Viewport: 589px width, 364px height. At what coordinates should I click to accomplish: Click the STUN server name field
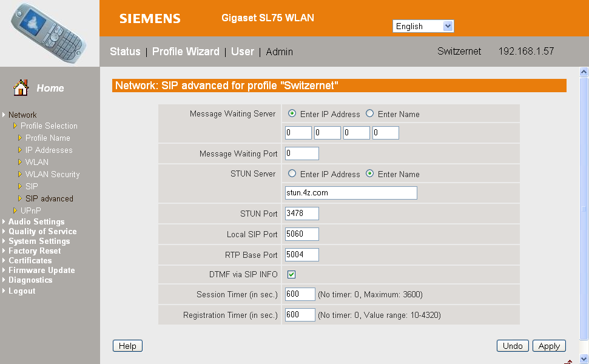[x=351, y=193]
